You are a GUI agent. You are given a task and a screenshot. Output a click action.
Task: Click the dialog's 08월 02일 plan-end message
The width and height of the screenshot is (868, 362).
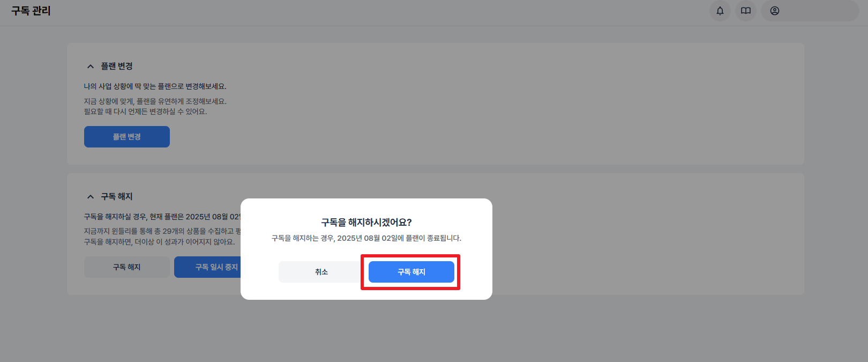(x=366, y=238)
